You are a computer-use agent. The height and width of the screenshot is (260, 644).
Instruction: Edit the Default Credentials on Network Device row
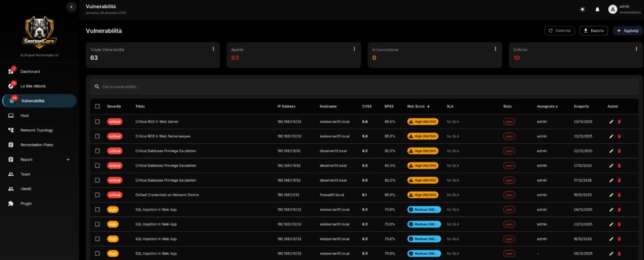611,195
